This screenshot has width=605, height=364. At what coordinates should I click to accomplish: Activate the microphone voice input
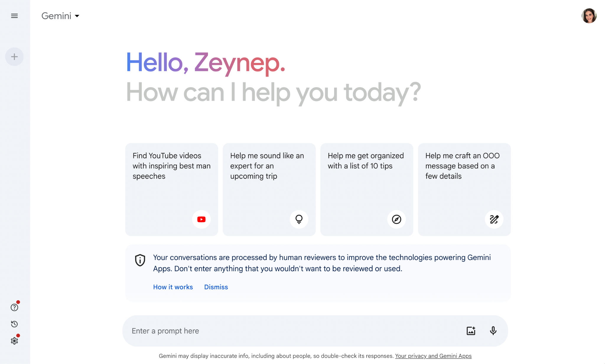pos(493,331)
